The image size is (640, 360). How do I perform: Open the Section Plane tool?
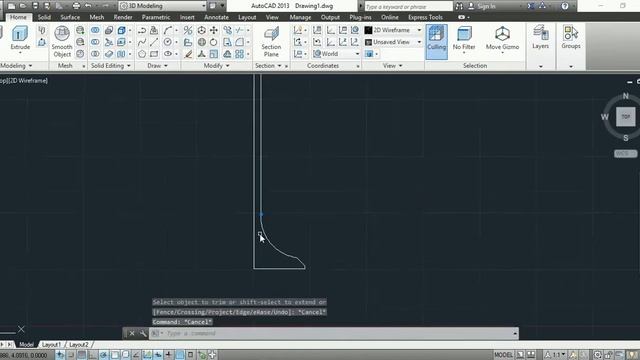(271, 42)
